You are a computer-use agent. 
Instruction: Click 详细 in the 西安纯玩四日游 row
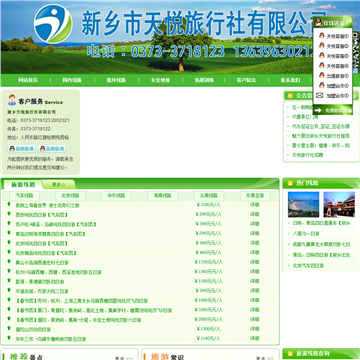pos(255,214)
